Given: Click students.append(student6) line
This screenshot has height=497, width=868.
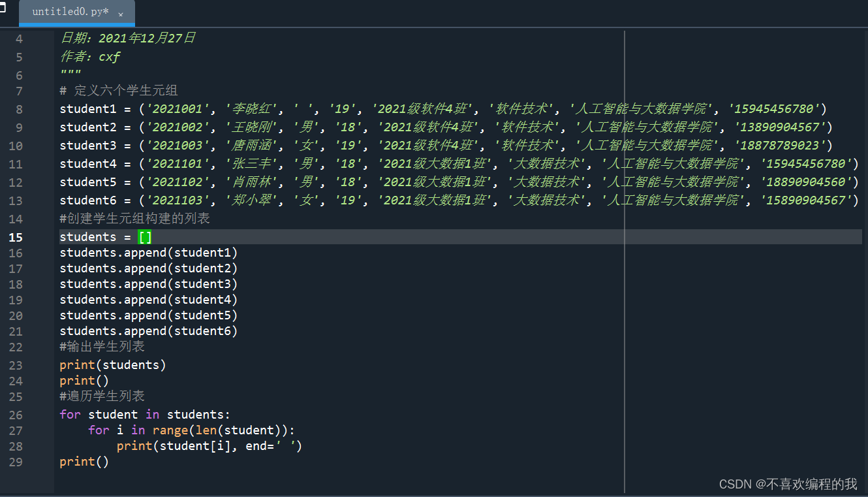Looking at the screenshot, I should pyautogui.click(x=149, y=330).
